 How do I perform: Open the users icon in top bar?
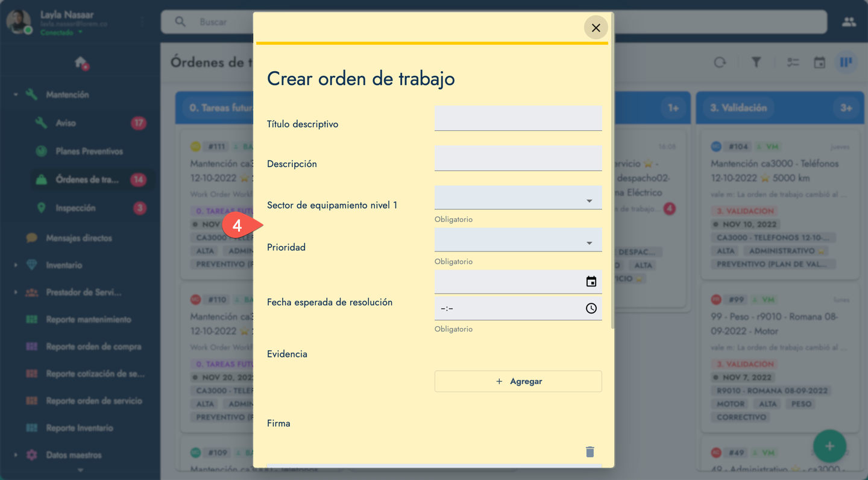pos(849,22)
